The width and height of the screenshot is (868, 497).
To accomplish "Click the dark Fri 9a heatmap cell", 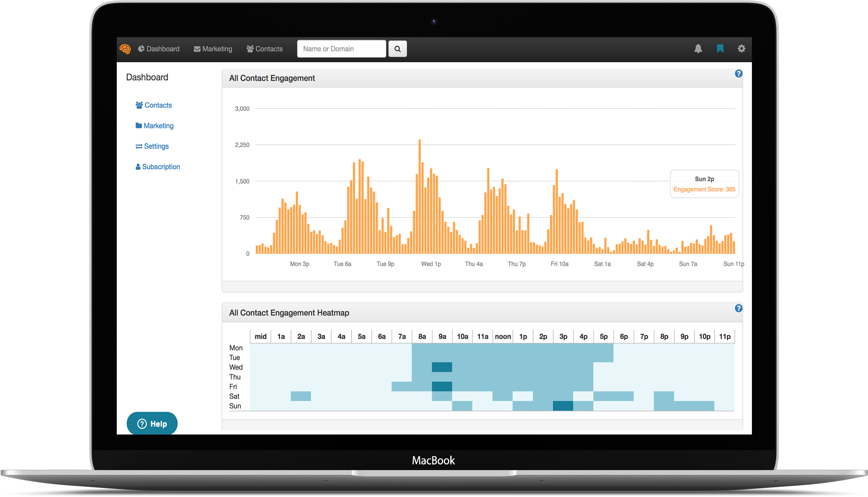I will (442, 386).
